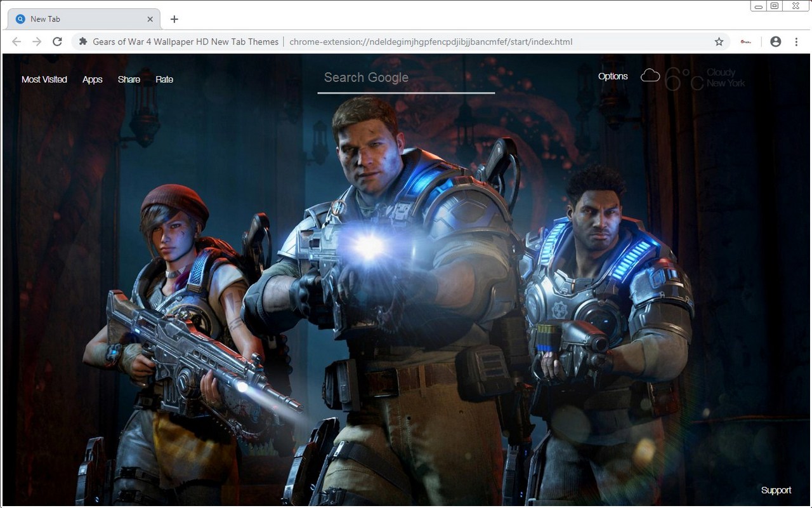Open the Apps menu

click(93, 79)
